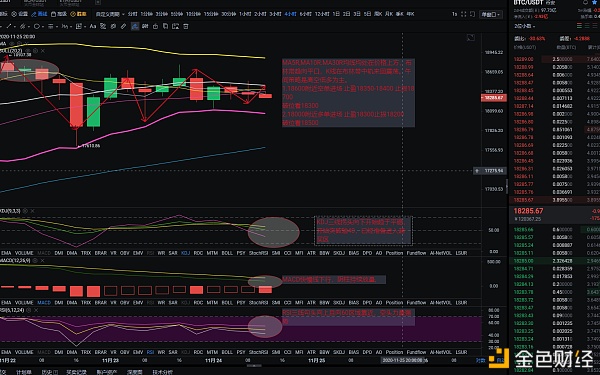Open the 自定义周期 custom period dropdown
600x375 pixels.
(110, 14)
